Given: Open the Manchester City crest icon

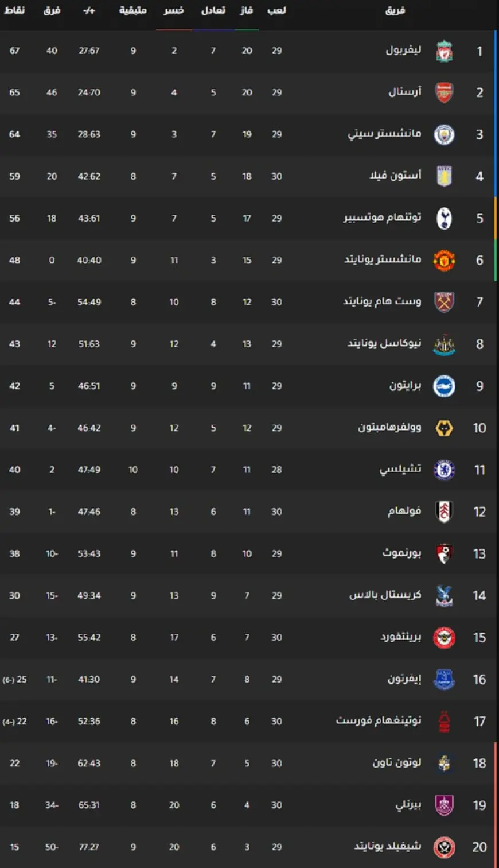Looking at the screenshot, I should tap(444, 134).
